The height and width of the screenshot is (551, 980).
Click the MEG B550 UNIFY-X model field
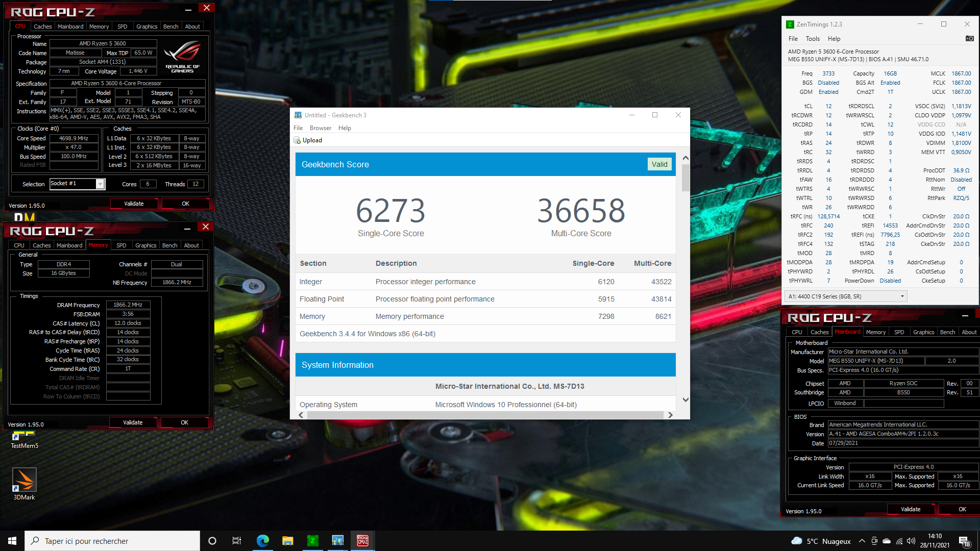[876, 361]
